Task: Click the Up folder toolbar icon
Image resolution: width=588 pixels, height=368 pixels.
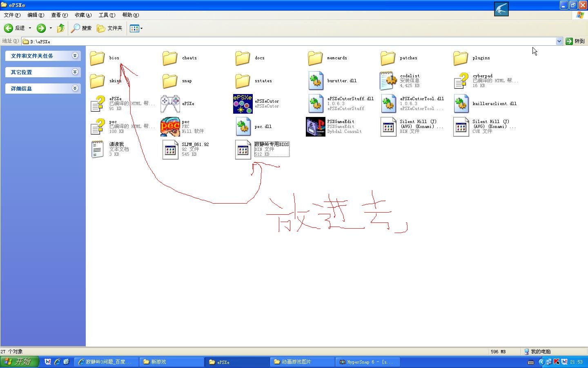Action: pos(61,28)
